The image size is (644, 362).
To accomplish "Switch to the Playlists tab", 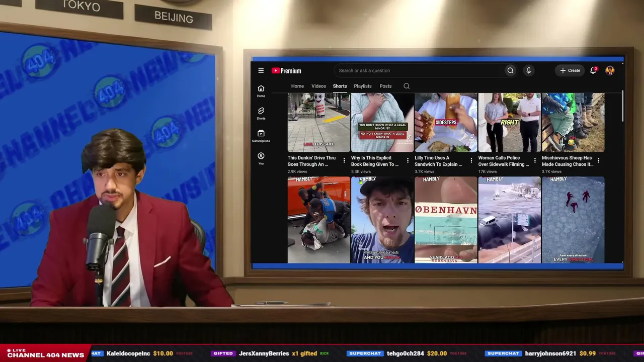I will [362, 86].
